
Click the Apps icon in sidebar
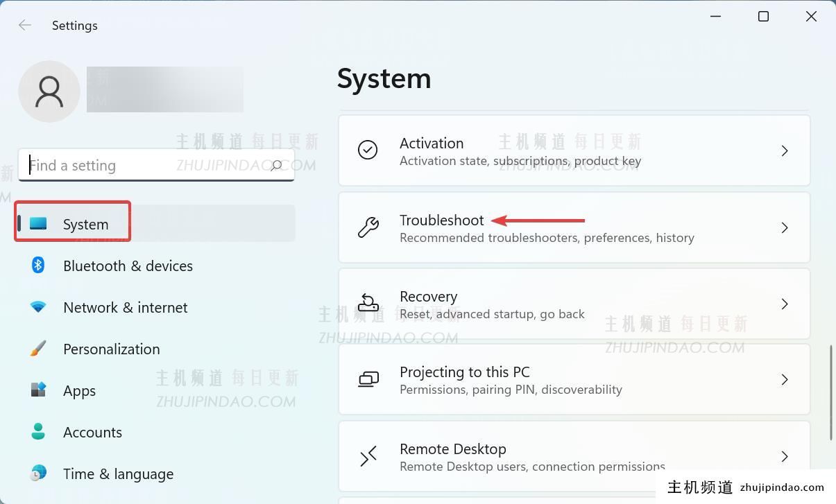tap(38, 390)
